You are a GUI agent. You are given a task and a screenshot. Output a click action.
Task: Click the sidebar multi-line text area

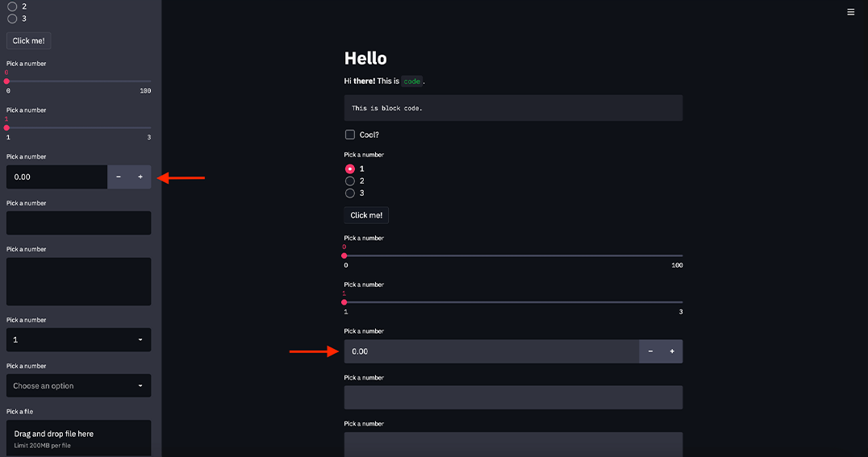78,281
